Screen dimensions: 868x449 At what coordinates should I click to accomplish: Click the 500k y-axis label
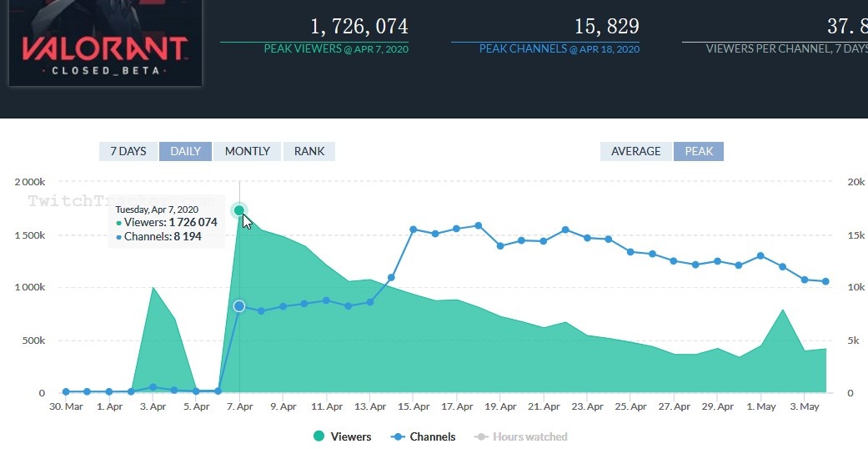click(x=34, y=341)
